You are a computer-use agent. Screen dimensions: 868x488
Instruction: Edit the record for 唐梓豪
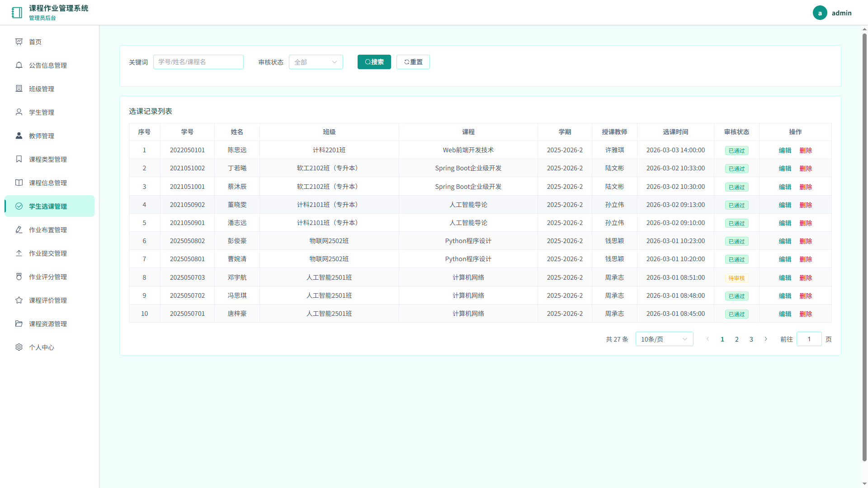785,314
